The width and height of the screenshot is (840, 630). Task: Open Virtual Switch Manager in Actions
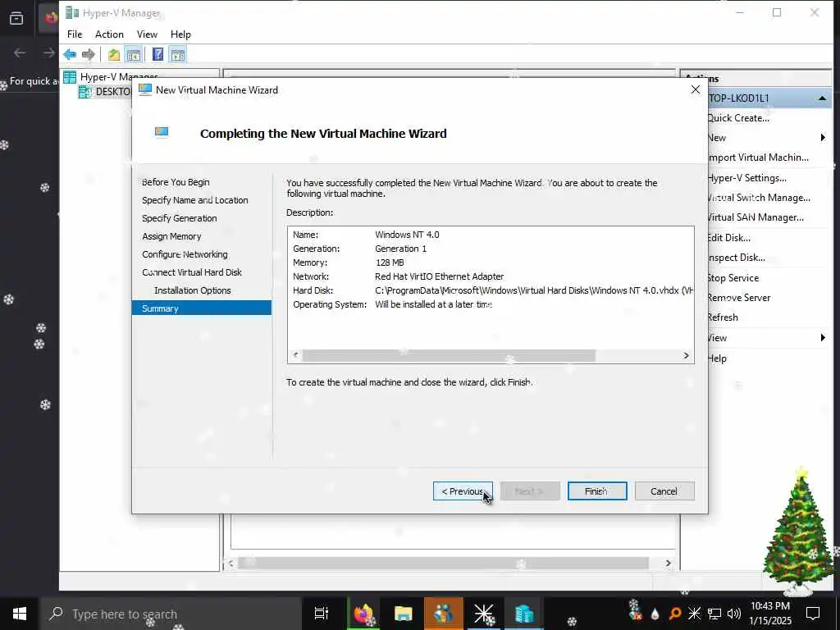click(x=759, y=198)
